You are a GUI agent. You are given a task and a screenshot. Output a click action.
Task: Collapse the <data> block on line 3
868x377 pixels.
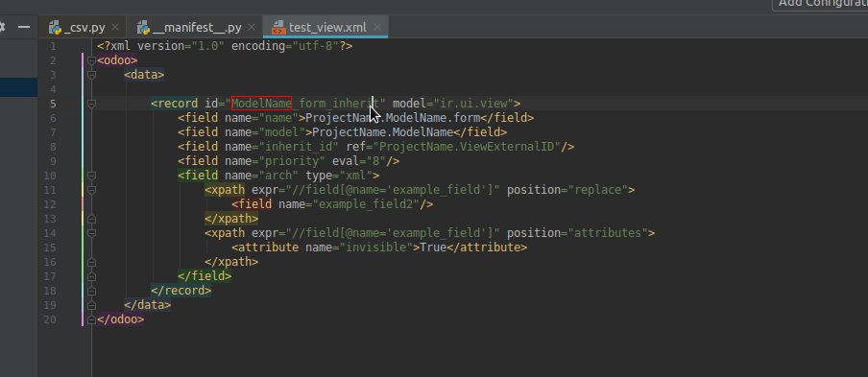91,75
